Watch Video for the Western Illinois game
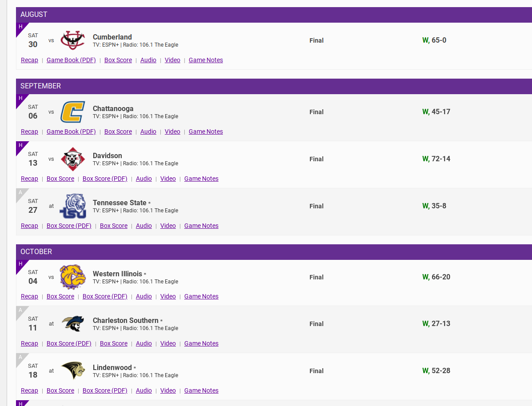This screenshot has height=406, width=532. (x=168, y=296)
